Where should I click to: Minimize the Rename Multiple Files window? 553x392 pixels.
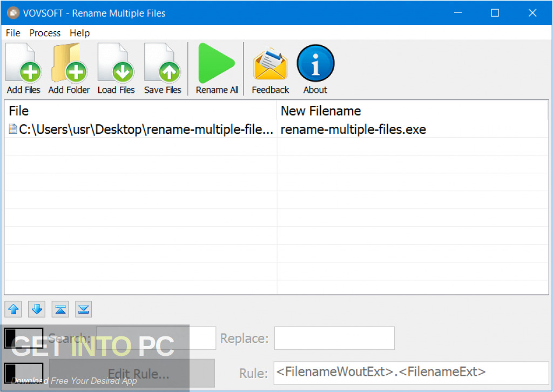(458, 13)
